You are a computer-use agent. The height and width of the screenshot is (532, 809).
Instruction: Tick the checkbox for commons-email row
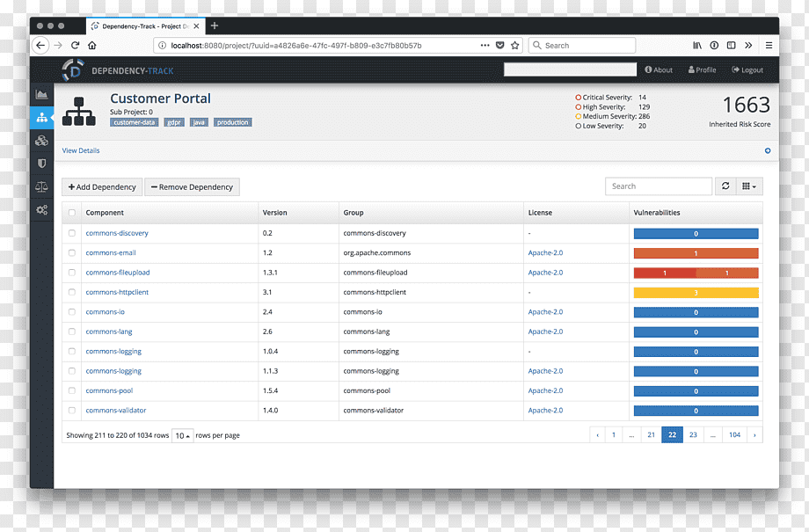coord(72,253)
